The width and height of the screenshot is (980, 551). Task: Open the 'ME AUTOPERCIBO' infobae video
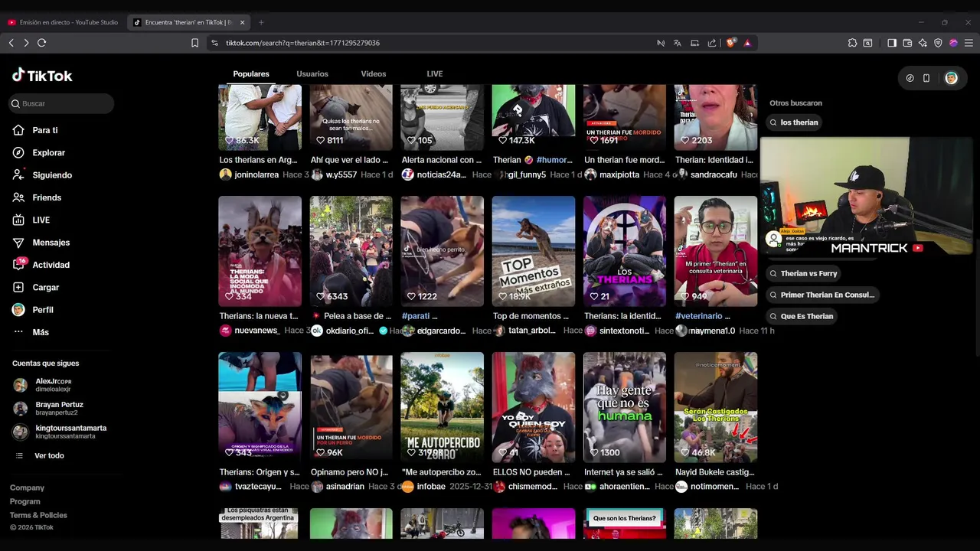click(442, 407)
